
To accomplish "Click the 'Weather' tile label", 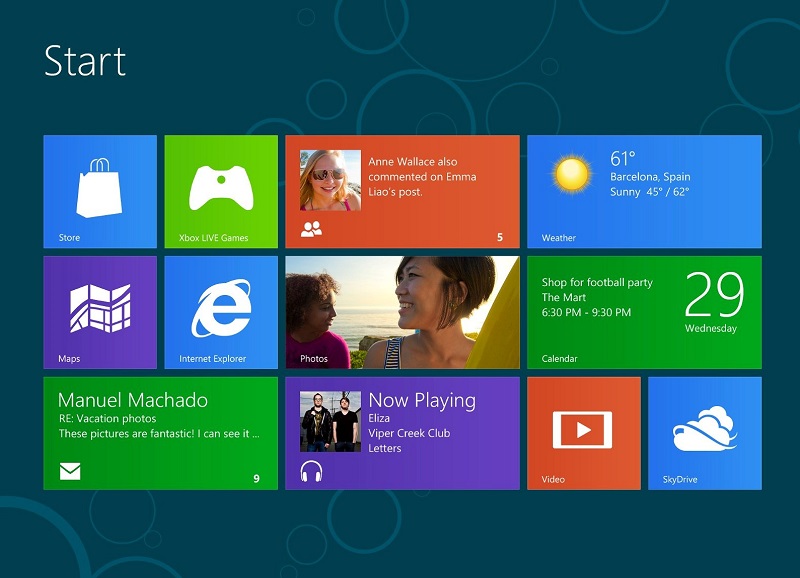I will (559, 238).
